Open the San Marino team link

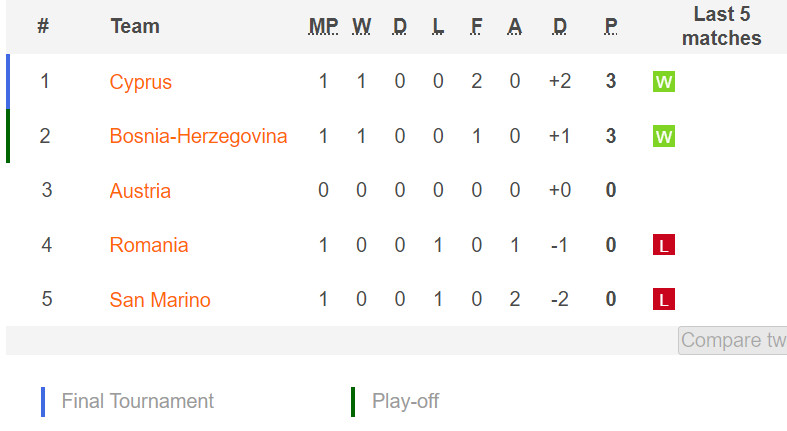(x=160, y=300)
